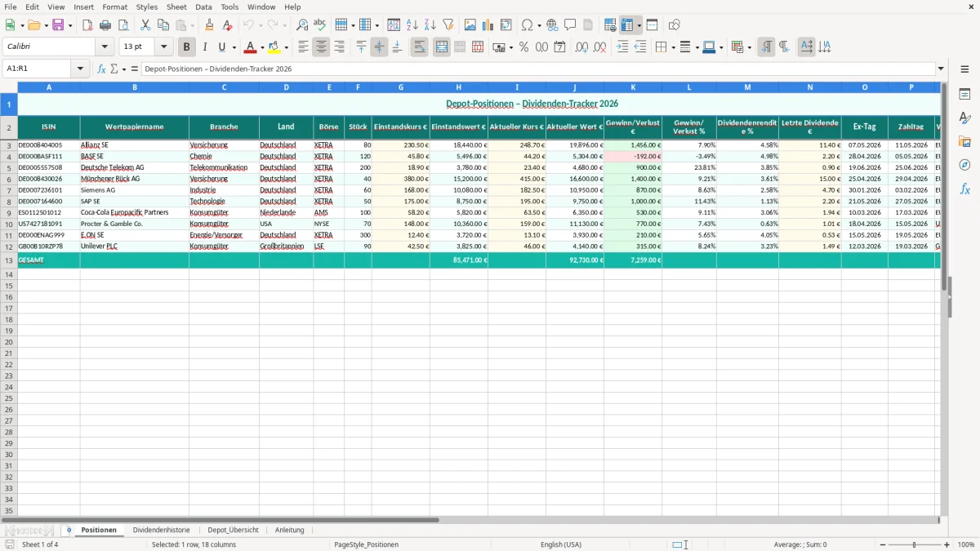
Task: Cut selection with scissors icon
Action: pos(145,25)
